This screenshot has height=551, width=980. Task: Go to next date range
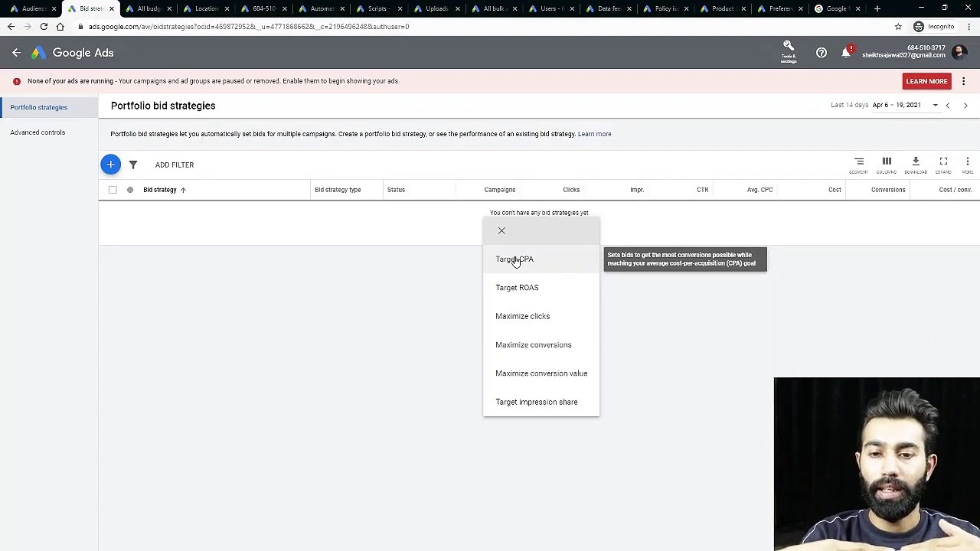(965, 106)
